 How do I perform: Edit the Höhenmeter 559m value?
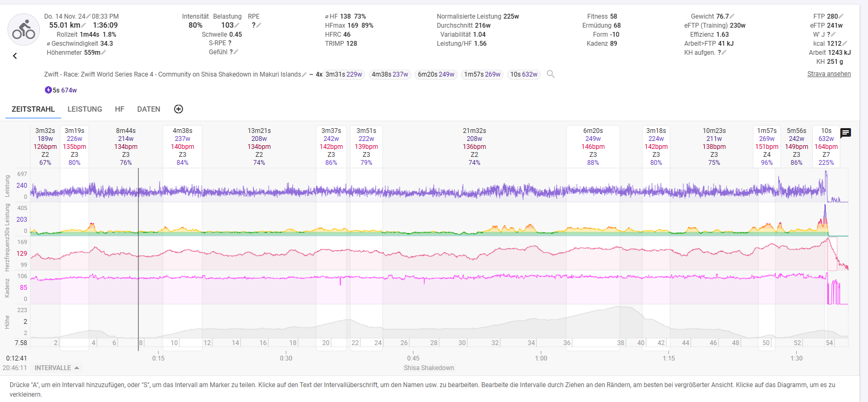104,53
